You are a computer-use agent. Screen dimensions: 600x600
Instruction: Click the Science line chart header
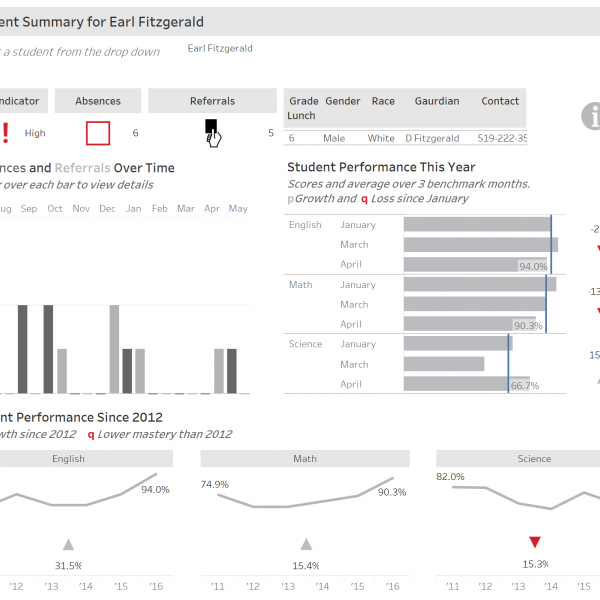(518, 458)
